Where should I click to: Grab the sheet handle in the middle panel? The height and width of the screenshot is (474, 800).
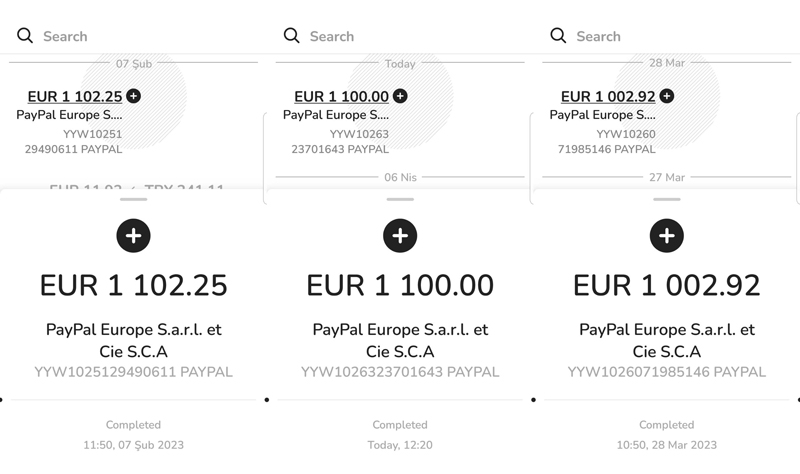point(401,199)
